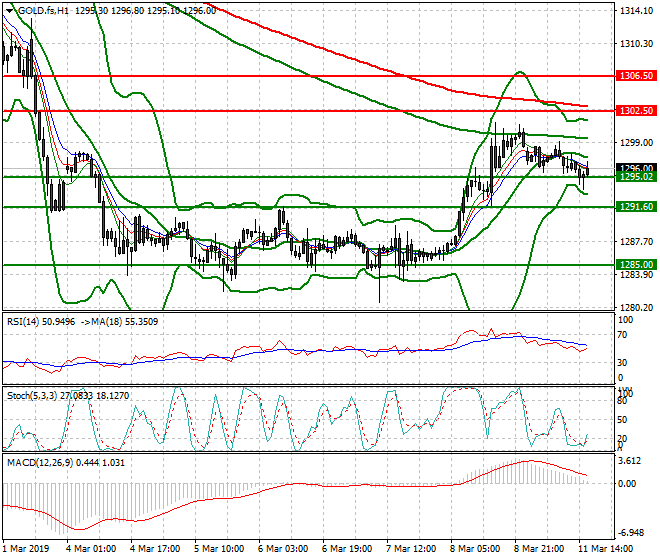The height and width of the screenshot is (560, 660).
Task: Click the 1285.00 green price level label
Action: coord(636,264)
